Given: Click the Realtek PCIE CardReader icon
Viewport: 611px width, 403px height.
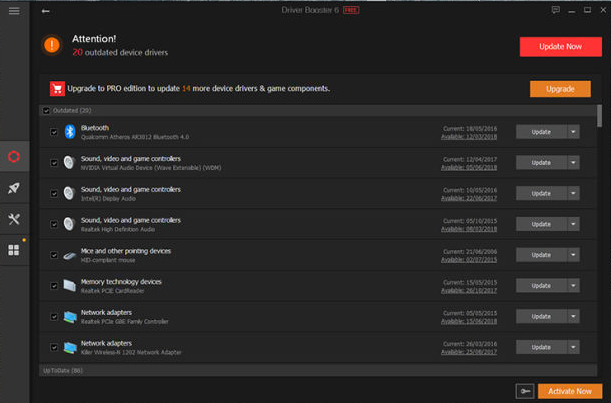Looking at the screenshot, I should pyautogui.click(x=69, y=285).
